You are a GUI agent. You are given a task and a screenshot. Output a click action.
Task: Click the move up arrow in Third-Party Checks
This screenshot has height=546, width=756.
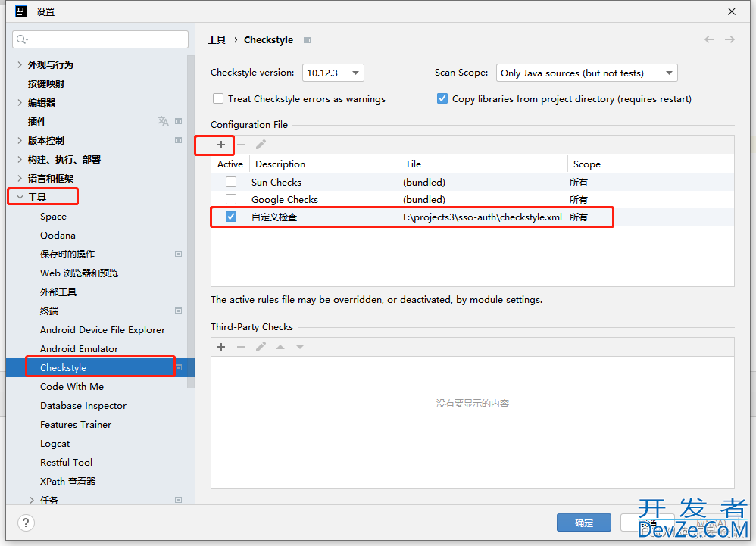pyautogui.click(x=280, y=347)
